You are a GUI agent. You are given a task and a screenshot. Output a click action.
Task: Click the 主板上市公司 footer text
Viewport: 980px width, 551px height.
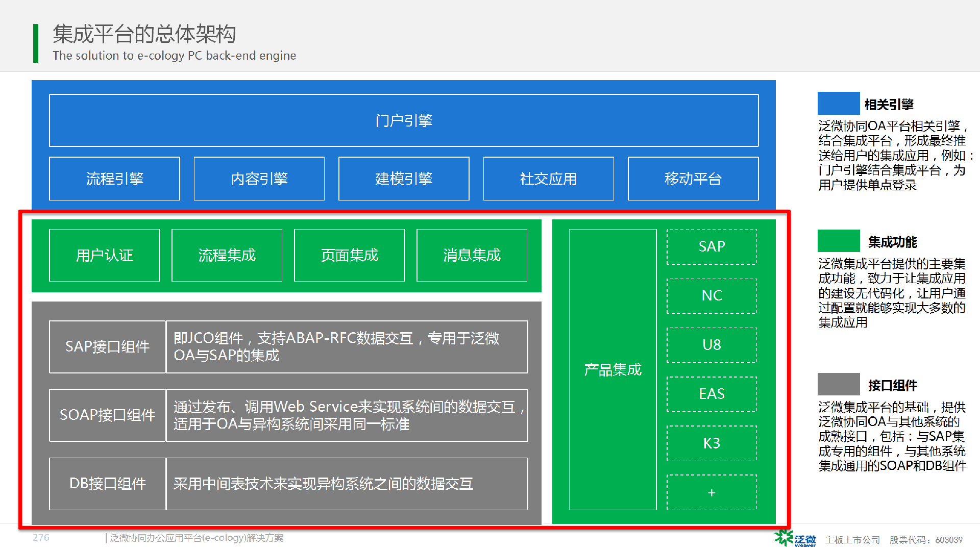852,540
